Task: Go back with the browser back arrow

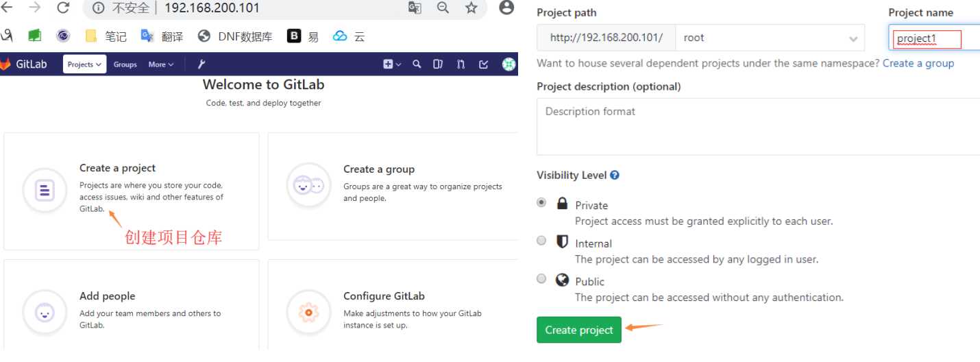Action: pos(6,8)
